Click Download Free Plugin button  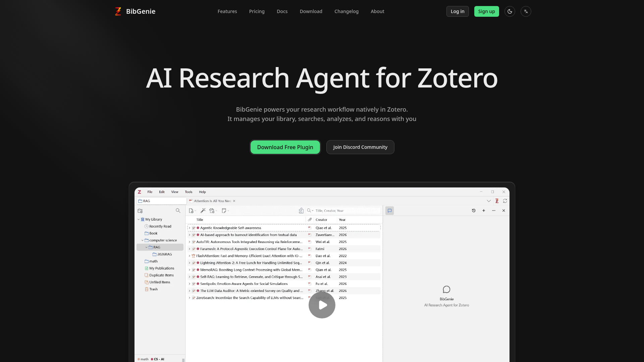point(285,147)
